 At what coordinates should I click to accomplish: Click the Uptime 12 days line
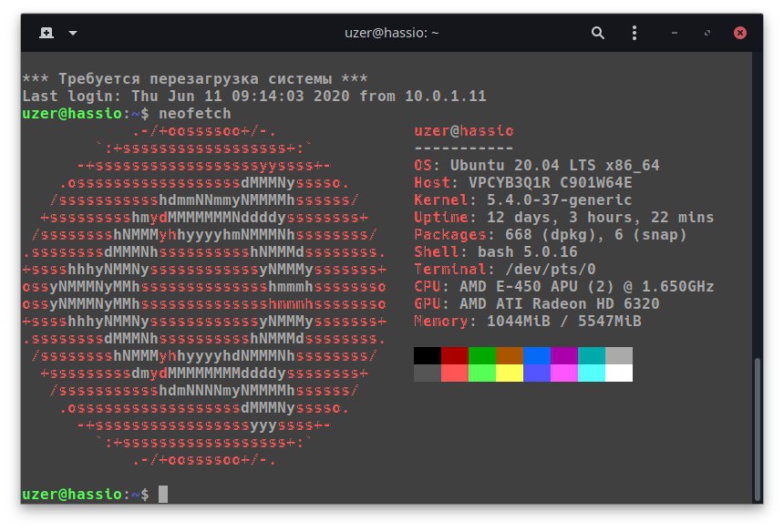pos(564,218)
